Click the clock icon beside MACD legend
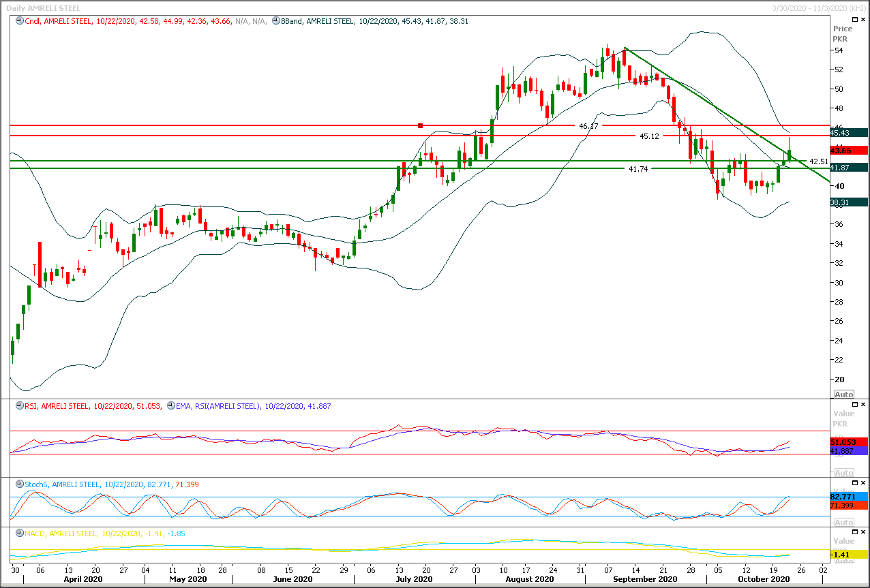The height and width of the screenshot is (588, 870). [20, 533]
